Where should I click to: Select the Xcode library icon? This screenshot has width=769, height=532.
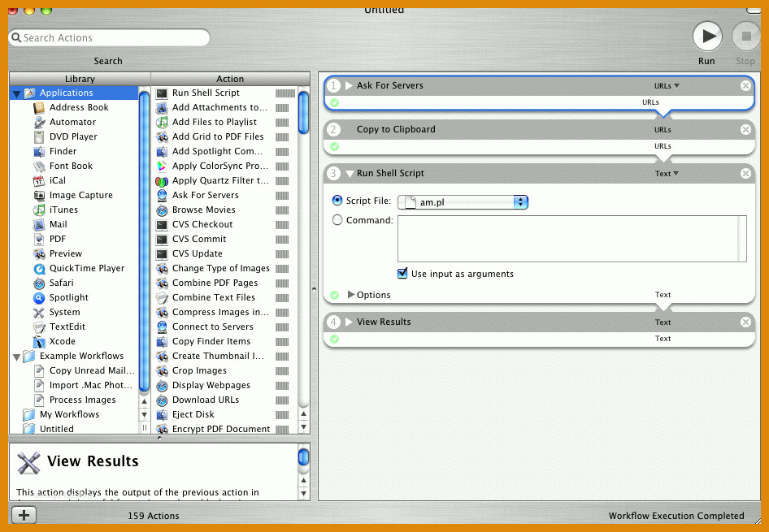39,341
